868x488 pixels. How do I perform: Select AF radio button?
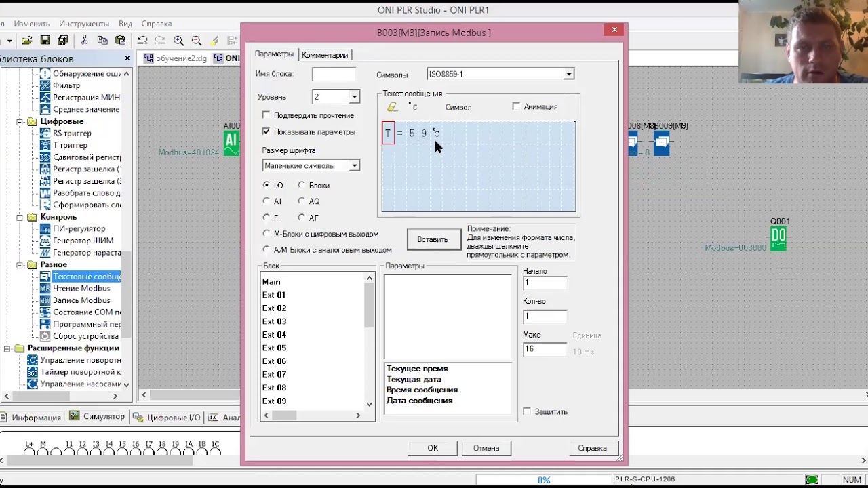tap(302, 218)
